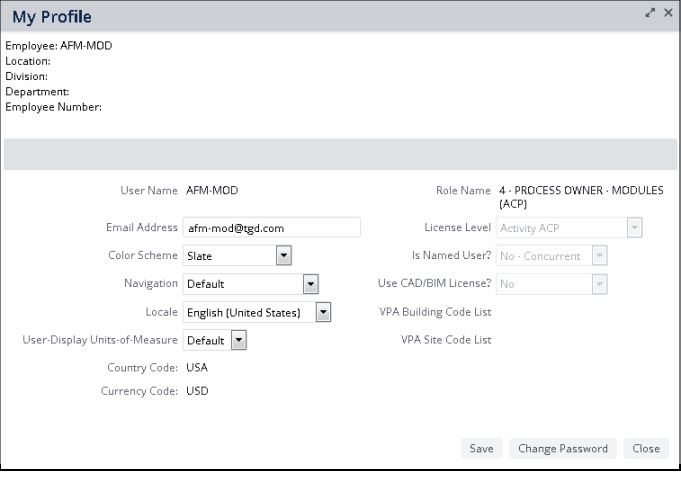Expand the Navigation dropdown arrow
The image size is (681, 480).
[311, 284]
